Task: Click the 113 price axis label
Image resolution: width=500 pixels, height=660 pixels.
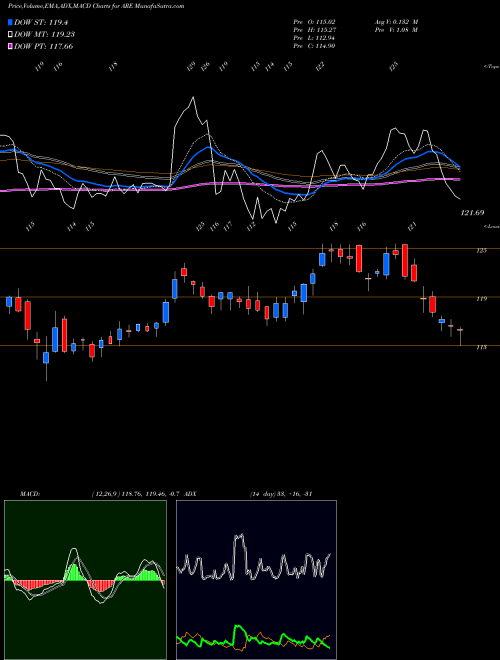Action: point(481,347)
